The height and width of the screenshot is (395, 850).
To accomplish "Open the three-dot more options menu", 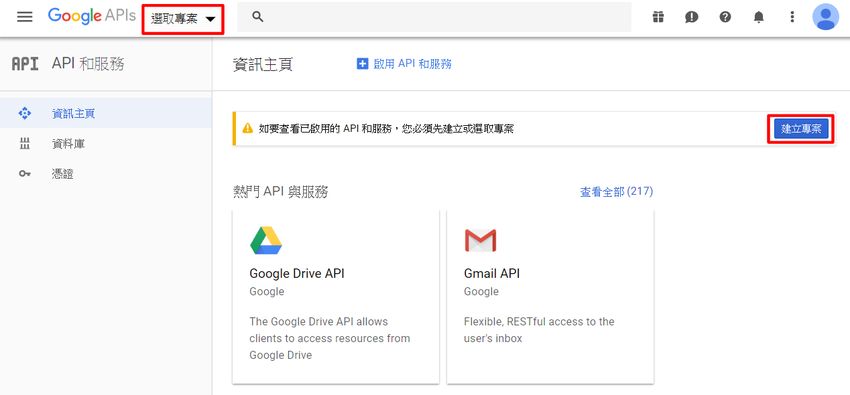I will pyautogui.click(x=792, y=17).
